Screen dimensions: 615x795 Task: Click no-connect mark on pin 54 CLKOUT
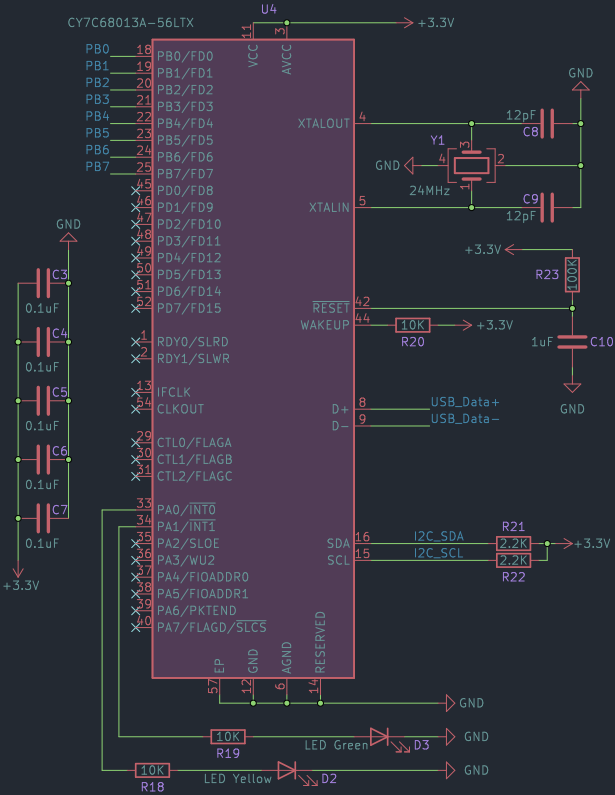coord(135,409)
